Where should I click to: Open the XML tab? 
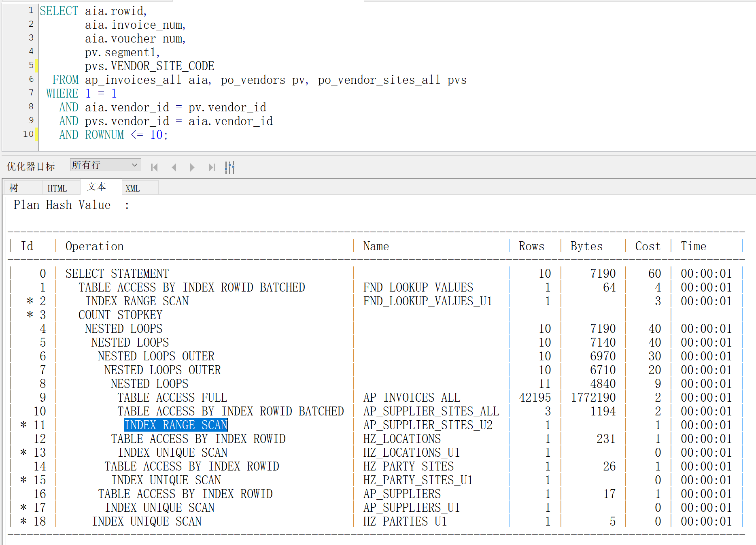(132, 188)
